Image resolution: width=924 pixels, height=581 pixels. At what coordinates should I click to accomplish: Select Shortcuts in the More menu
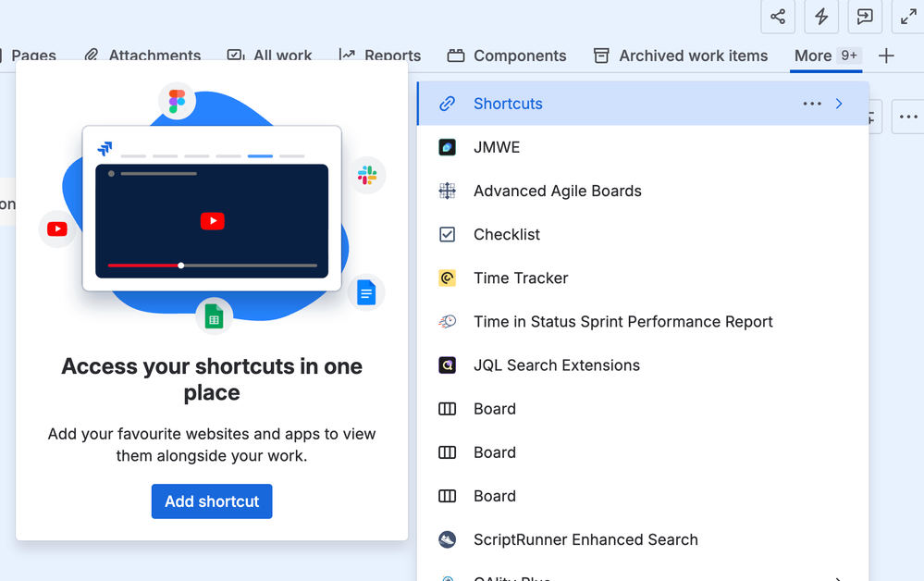644,104
